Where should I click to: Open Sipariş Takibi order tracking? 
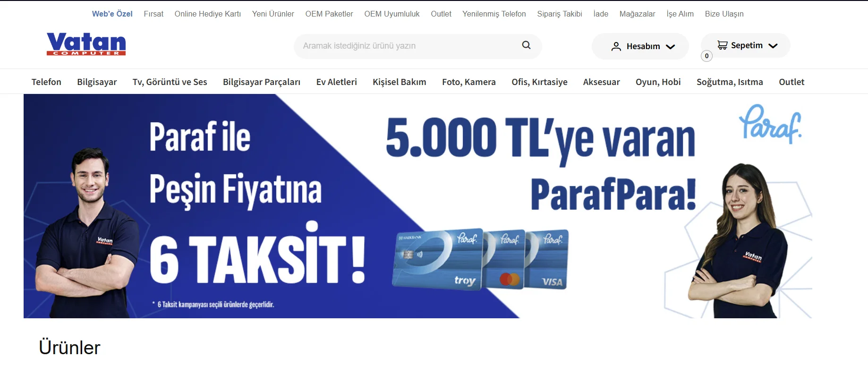point(560,14)
